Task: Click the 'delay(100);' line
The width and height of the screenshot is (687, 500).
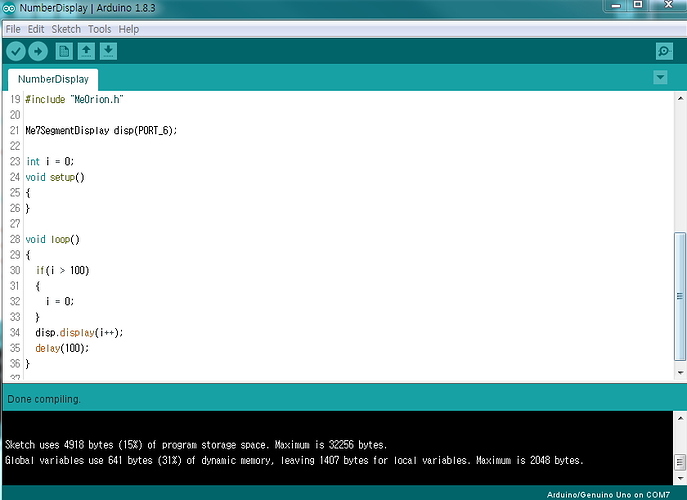Action: [62, 348]
